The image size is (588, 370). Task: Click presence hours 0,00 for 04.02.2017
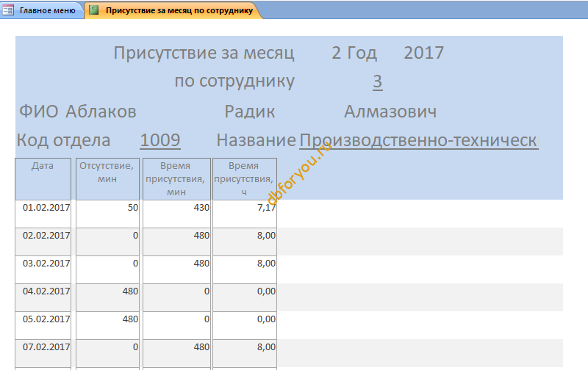pos(245,297)
